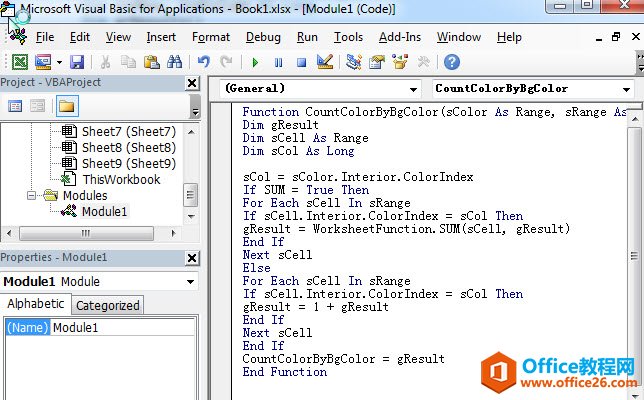Click the code window vertical scrollbar thumb
644x400 pixels.
click(x=634, y=256)
